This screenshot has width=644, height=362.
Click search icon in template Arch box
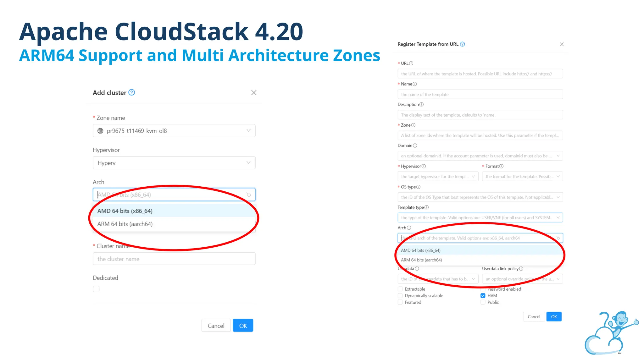[x=558, y=238]
